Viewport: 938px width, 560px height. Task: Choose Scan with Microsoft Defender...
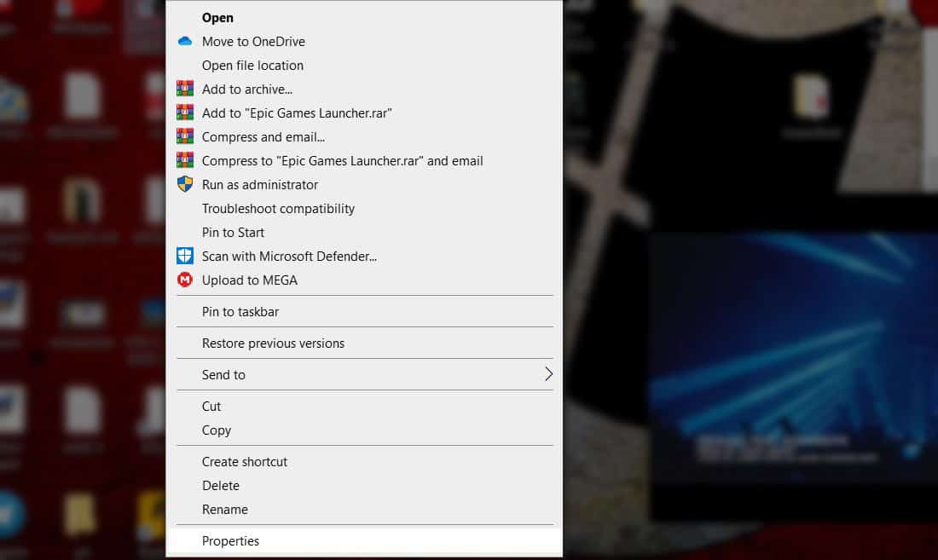point(364,257)
